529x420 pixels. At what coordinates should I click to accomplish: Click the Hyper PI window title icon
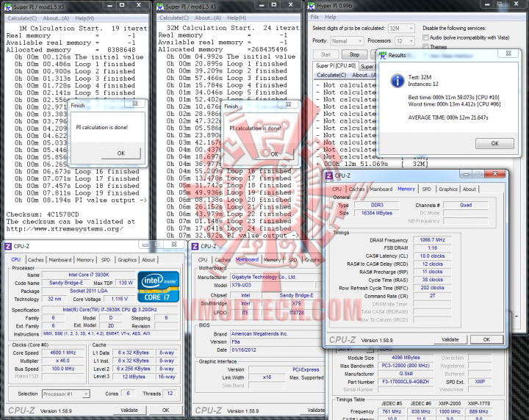pos(311,6)
